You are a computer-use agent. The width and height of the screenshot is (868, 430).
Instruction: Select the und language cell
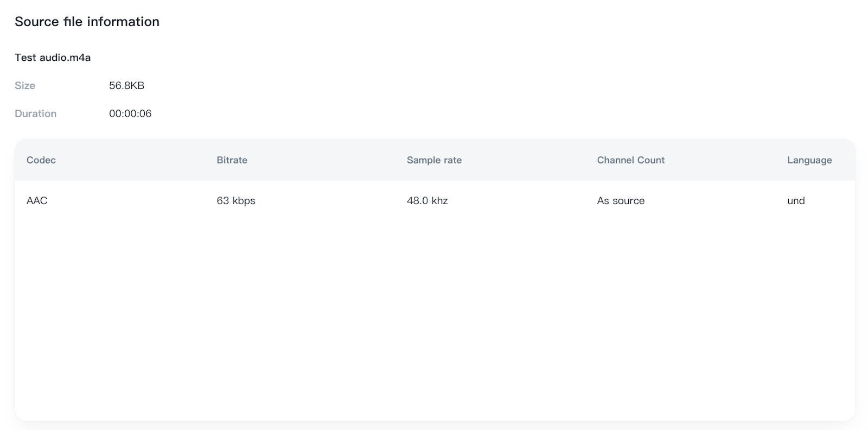796,201
